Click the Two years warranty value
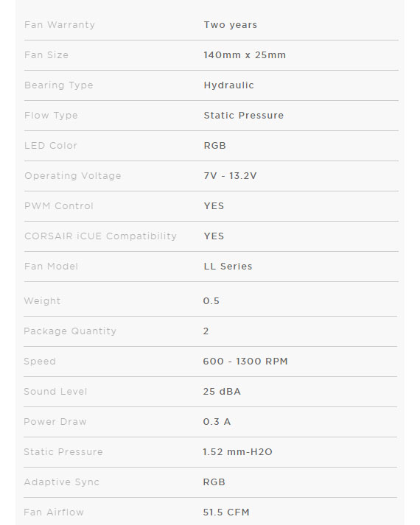This screenshot has width=420, height=525. (231, 25)
